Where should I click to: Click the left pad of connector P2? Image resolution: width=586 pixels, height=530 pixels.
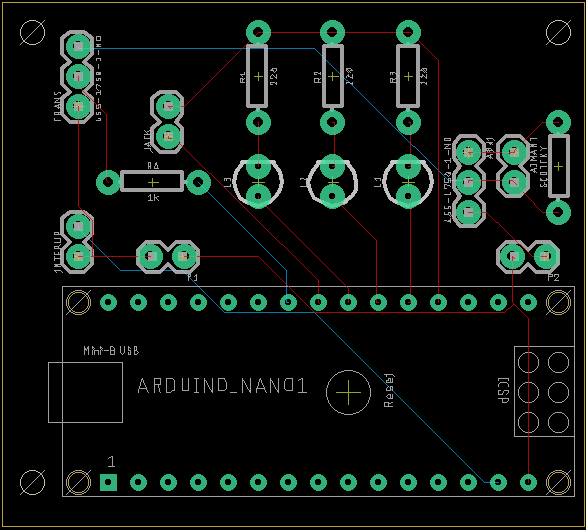coord(513,256)
